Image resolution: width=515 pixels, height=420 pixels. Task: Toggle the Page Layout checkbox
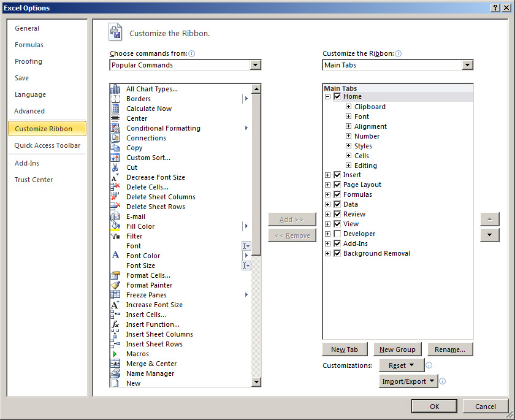click(337, 185)
